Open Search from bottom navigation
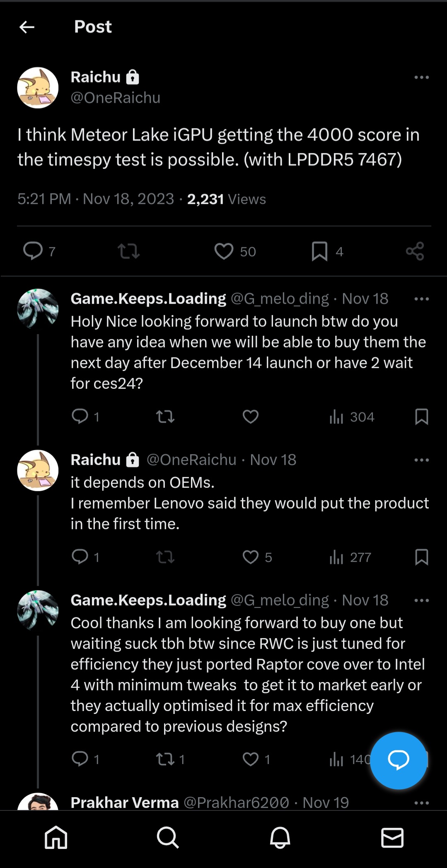This screenshot has height=868, width=447. tap(168, 838)
